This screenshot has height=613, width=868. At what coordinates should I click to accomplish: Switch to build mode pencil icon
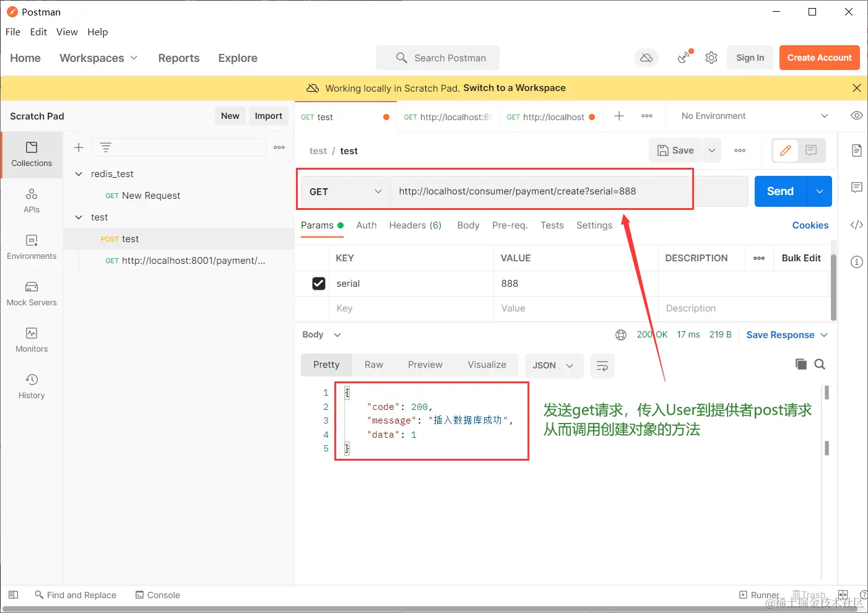(x=786, y=150)
